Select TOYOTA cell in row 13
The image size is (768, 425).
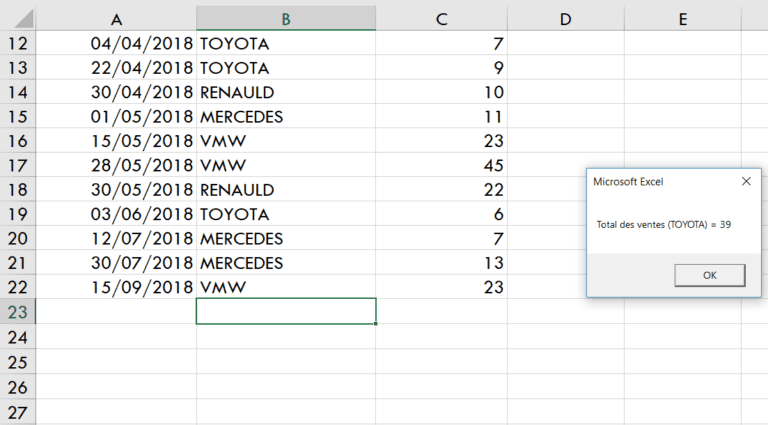tap(286, 68)
